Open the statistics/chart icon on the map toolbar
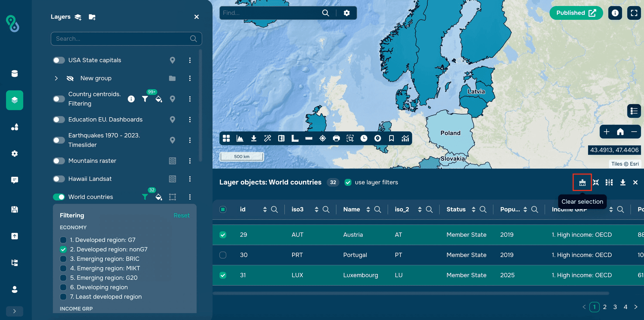This screenshot has width=644, height=320. pyautogui.click(x=405, y=138)
